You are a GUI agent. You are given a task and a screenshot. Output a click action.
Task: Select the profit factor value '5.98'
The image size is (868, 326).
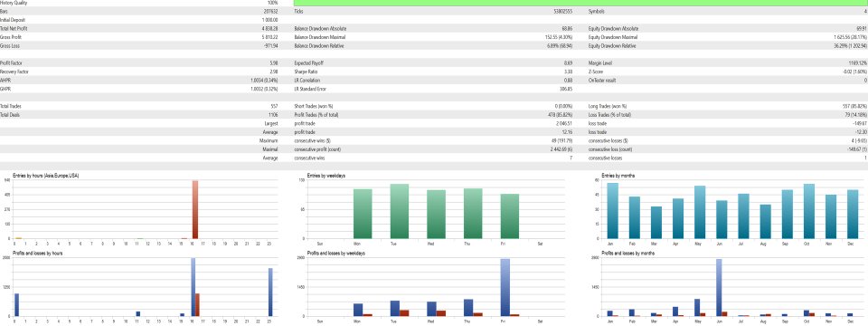click(x=274, y=63)
